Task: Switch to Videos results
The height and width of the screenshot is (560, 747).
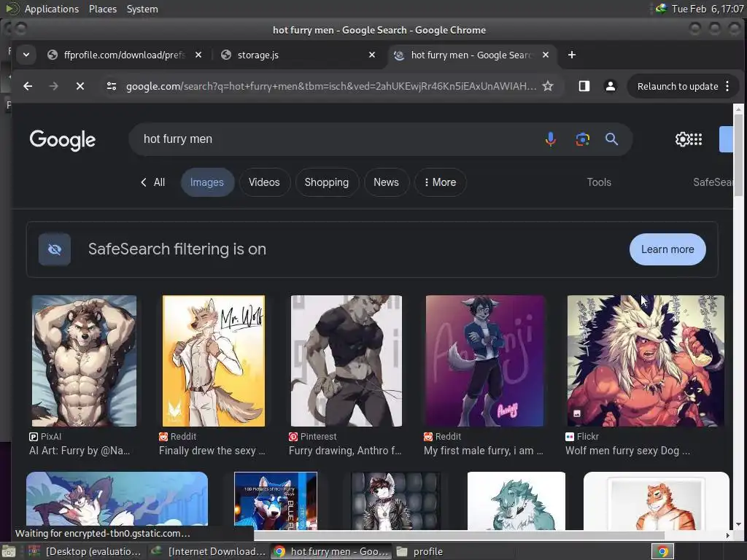Action: 264,182
